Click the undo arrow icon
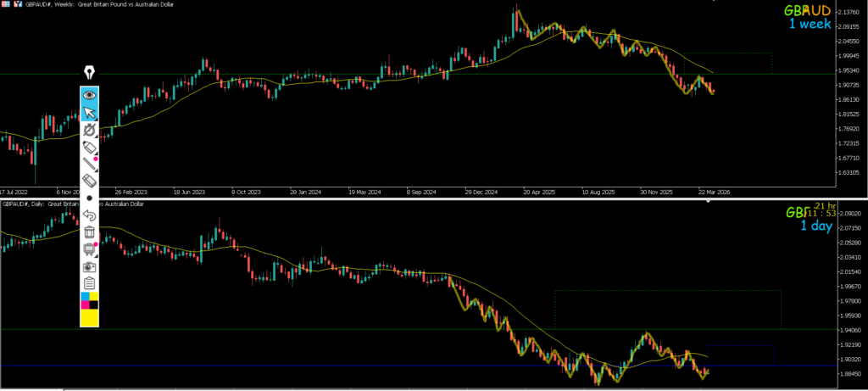The image size is (868, 391). [90, 215]
